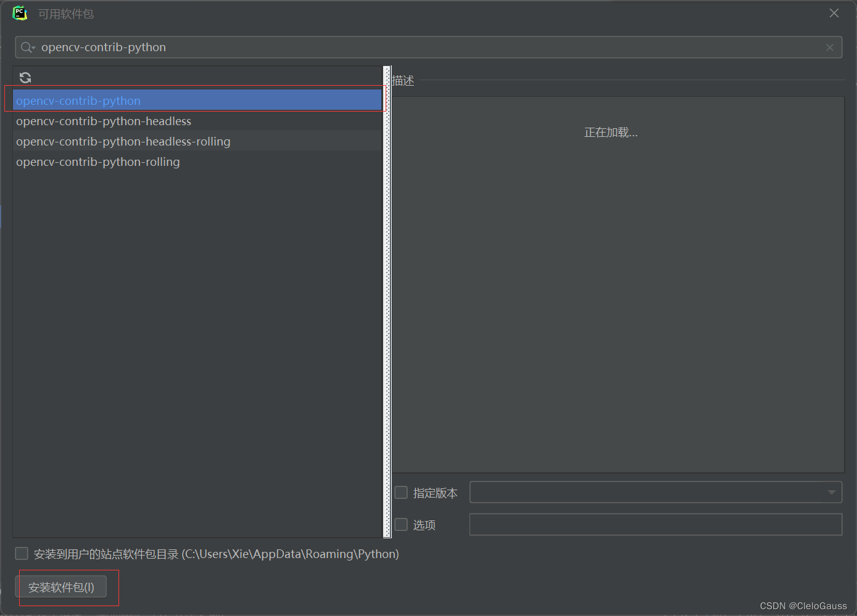Select opencv-contrib-python-rolling package
The image size is (857, 616).
(197, 162)
